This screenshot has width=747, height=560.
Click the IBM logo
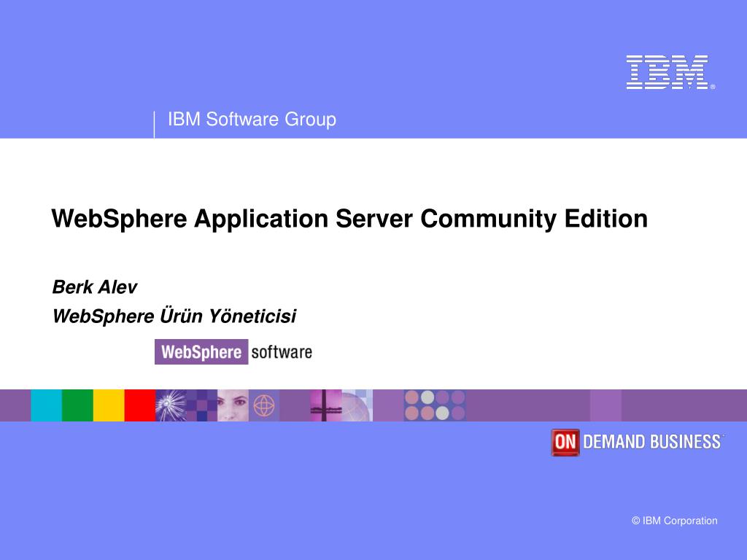coord(670,72)
